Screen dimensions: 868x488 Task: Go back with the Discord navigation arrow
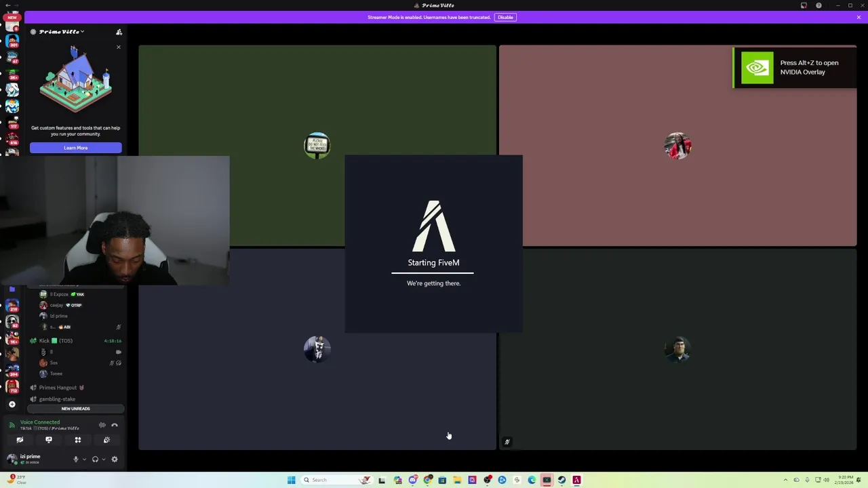point(7,5)
